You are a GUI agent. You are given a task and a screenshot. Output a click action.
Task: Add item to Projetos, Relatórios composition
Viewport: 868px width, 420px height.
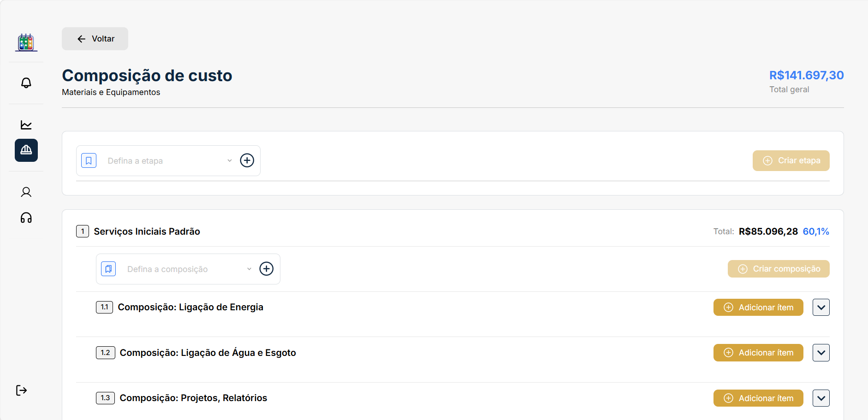tap(758, 398)
